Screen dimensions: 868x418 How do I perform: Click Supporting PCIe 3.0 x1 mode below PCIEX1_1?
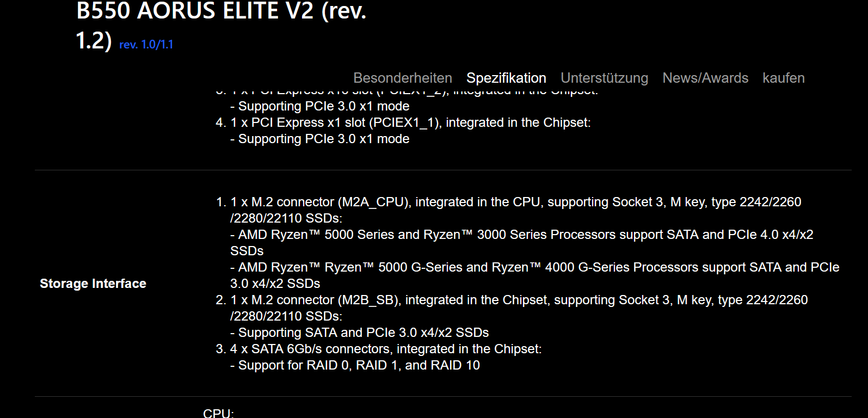click(x=323, y=139)
